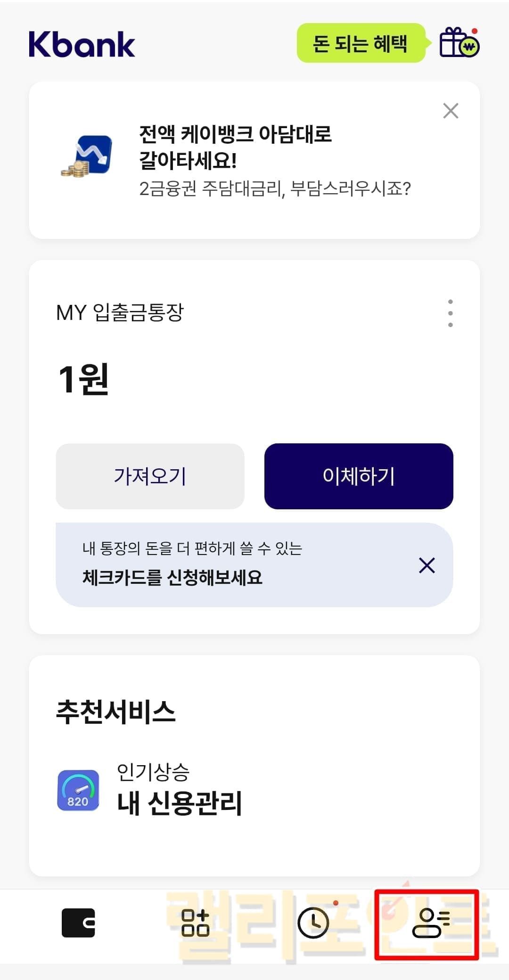Image resolution: width=509 pixels, height=980 pixels.
Task: Open the 체크카드를 신청해보세요 link
Action: coord(172,577)
